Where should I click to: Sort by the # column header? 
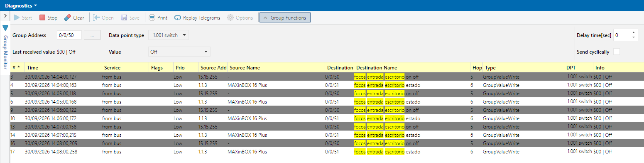coord(18,67)
